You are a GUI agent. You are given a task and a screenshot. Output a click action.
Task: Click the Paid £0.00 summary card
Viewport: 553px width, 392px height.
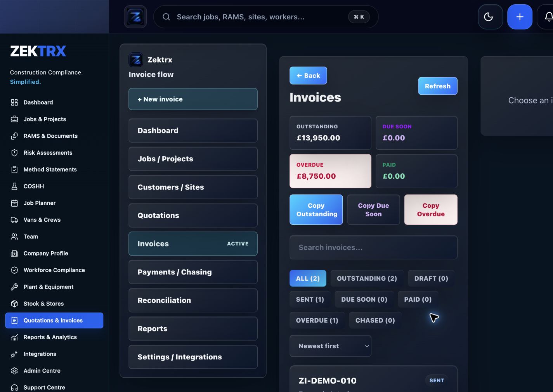coord(416,171)
